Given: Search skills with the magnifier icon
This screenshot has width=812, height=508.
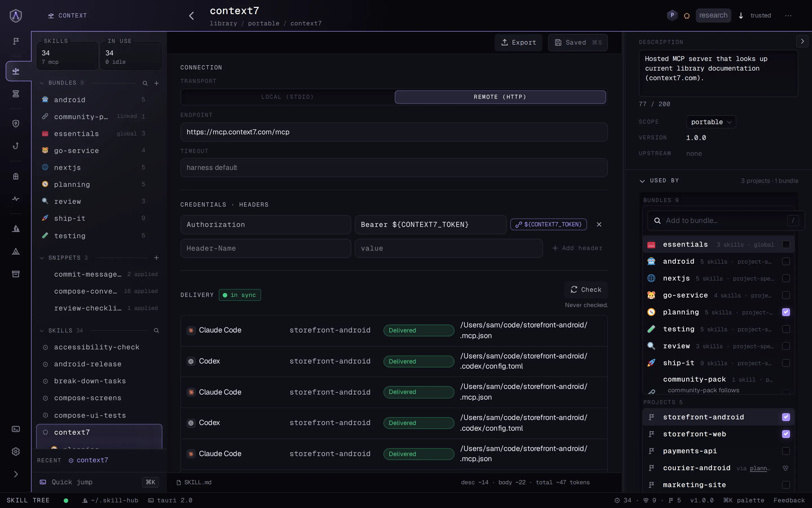Looking at the screenshot, I should (x=156, y=330).
